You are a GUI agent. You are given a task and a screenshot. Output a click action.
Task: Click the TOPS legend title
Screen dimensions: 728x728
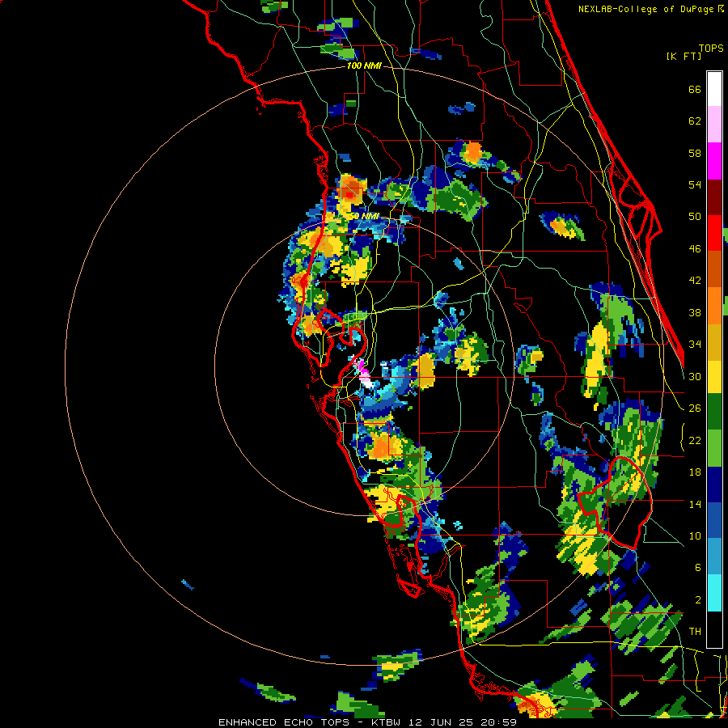711,49
